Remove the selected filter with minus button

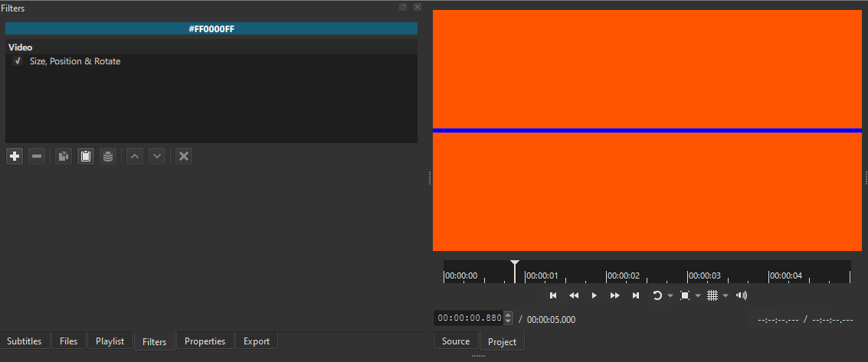(x=37, y=156)
